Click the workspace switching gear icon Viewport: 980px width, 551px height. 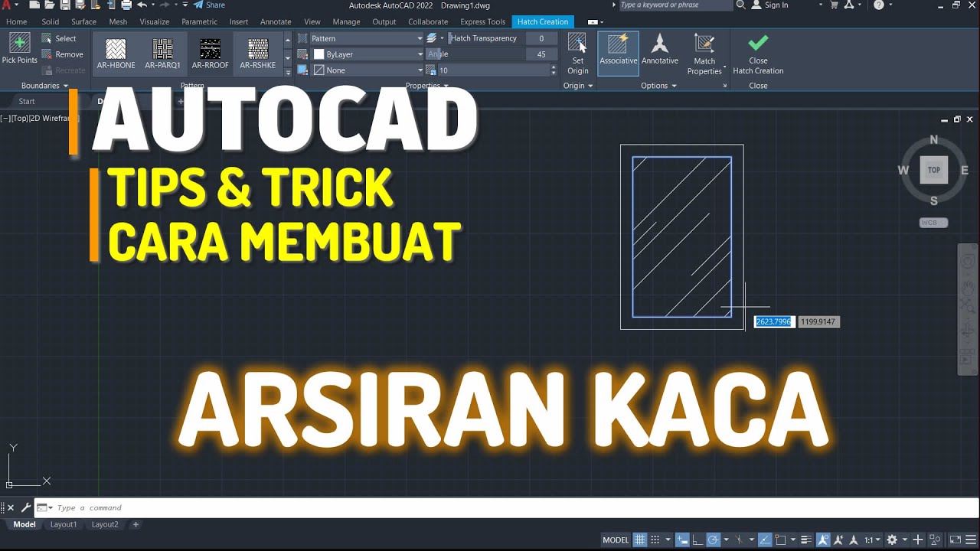(892, 540)
